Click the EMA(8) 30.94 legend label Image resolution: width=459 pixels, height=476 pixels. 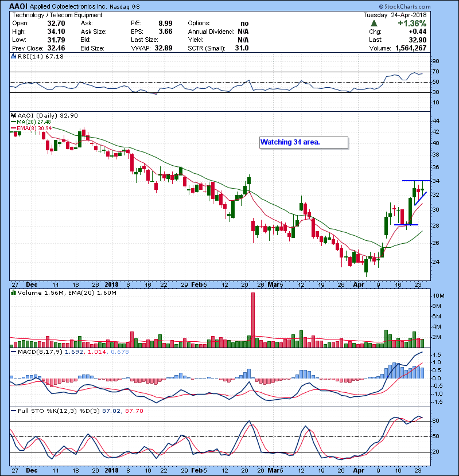click(34, 128)
